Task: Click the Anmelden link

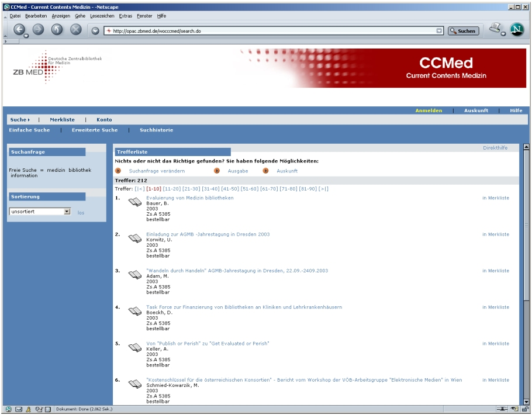Action: [429, 110]
